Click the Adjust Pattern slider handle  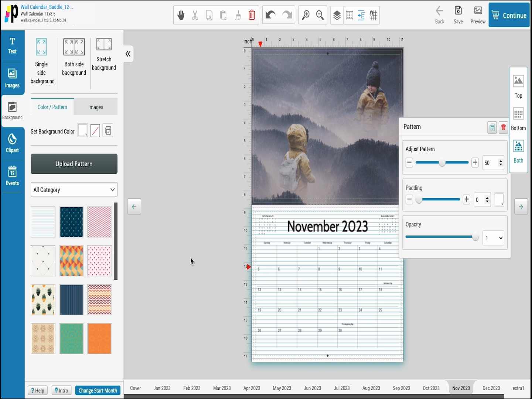click(442, 162)
